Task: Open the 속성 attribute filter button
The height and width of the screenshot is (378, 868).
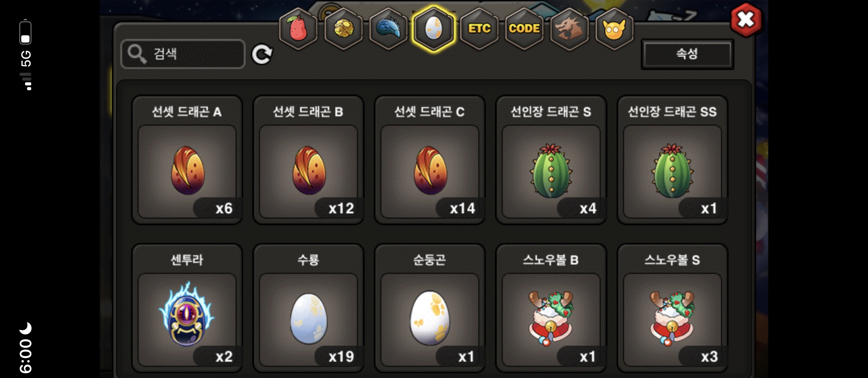Action: point(687,54)
